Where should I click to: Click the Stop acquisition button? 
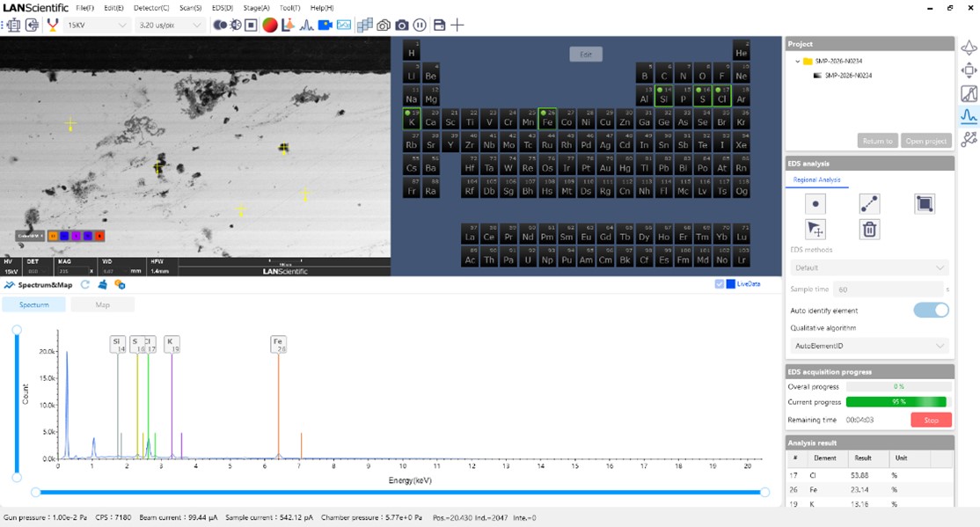tap(931, 421)
